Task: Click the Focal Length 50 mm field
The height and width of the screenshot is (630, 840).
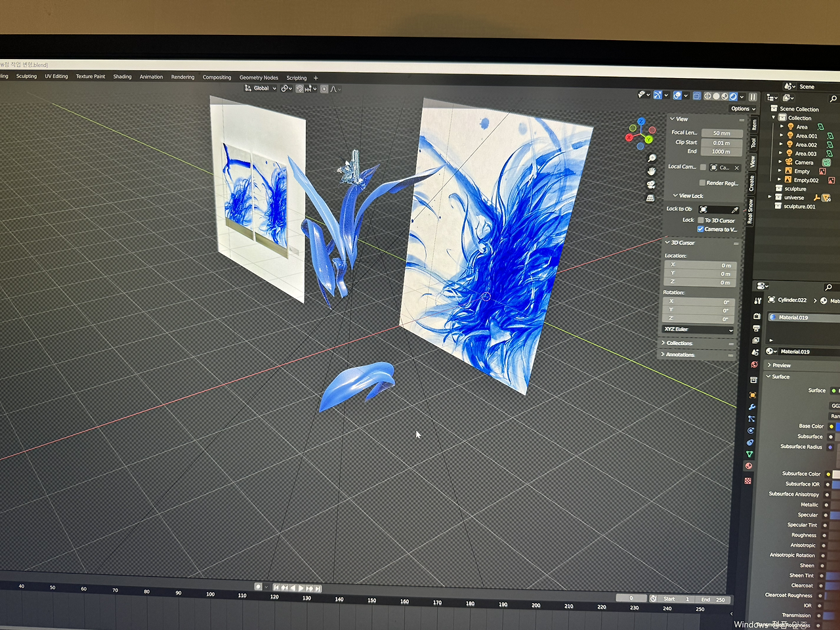Action: (722, 133)
